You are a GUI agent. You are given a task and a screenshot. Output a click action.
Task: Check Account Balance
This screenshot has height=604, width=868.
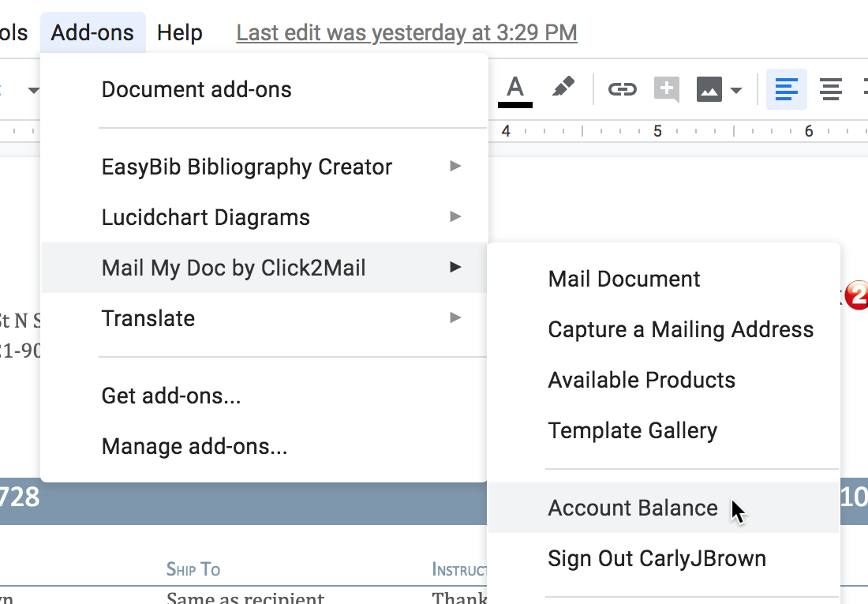click(663, 508)
